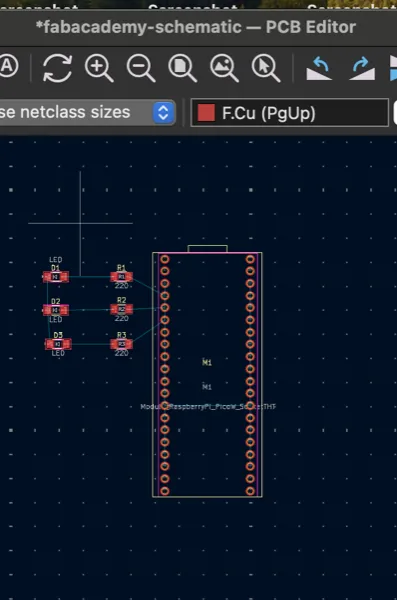The image size is (397, 600).
Task: Rotate selection counterclockwise icon
Action: pyautogui.click(x=319, y=68)
